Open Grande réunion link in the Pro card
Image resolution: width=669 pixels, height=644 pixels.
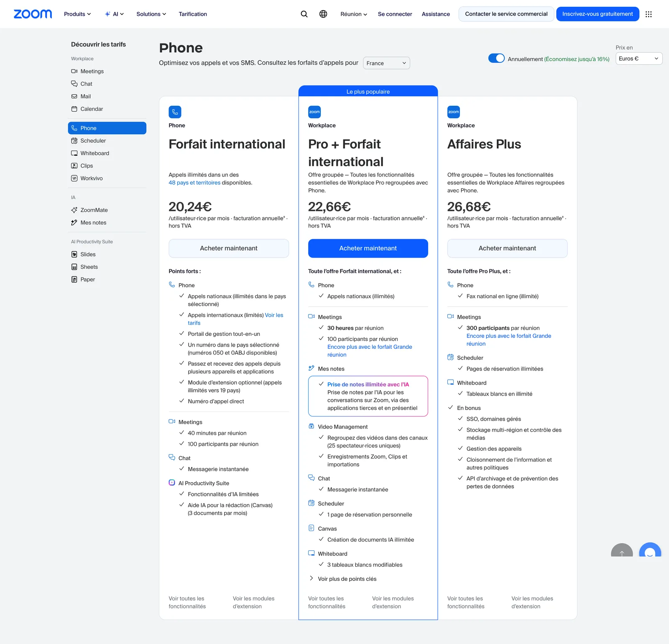point(370,351)
